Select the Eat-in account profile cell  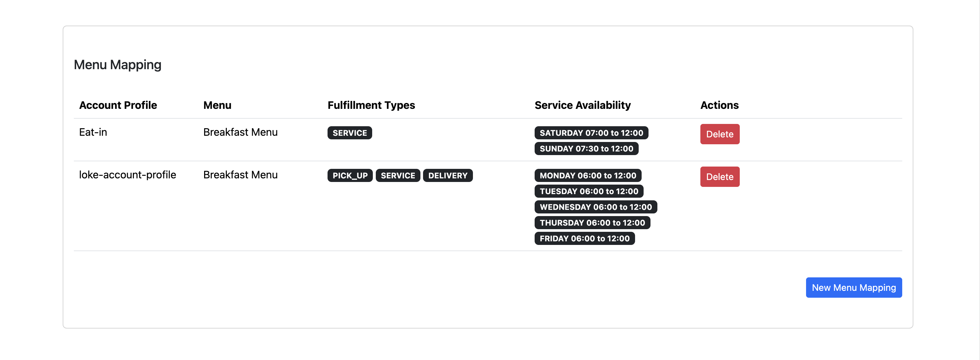(93, 132)
